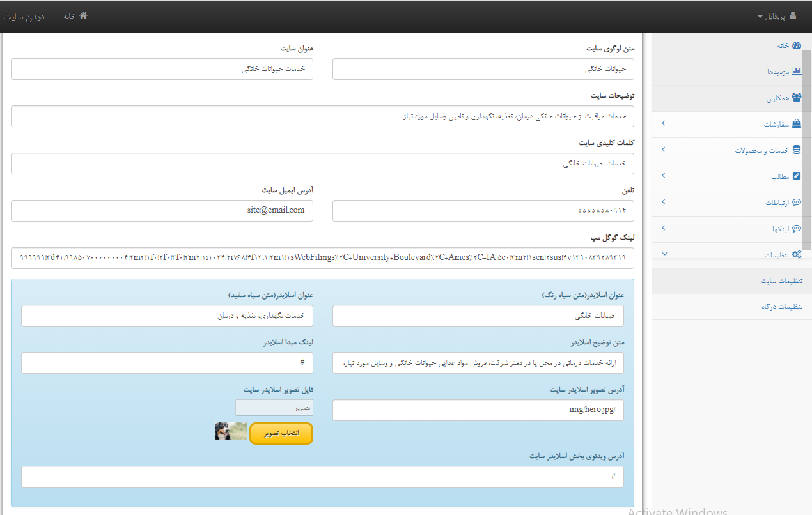Click the chat bubble icon for ارتباطات
Image resolution: width=812 pixels, height=515 pixels.
796,203
